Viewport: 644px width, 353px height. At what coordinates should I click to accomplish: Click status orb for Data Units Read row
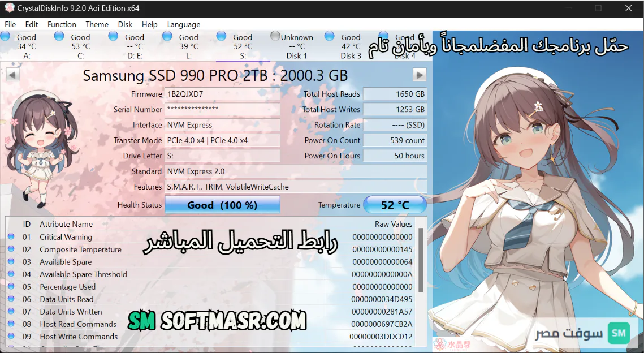tap(11, 299)
